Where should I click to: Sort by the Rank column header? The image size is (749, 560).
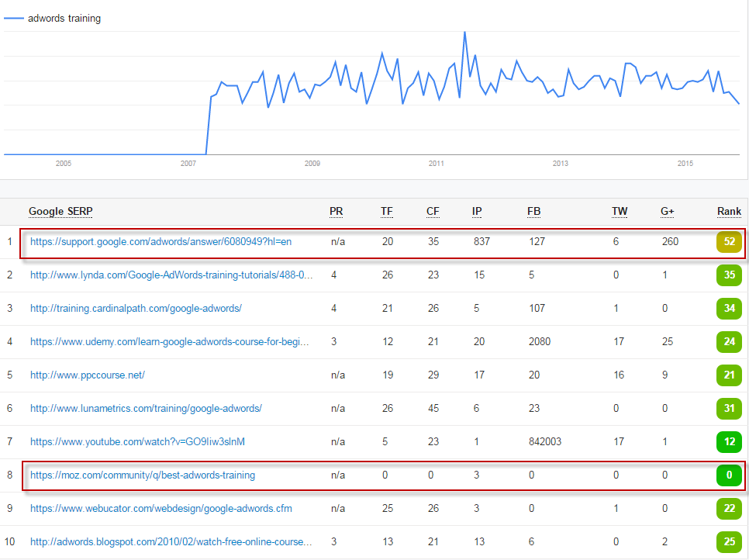(729, 211)
